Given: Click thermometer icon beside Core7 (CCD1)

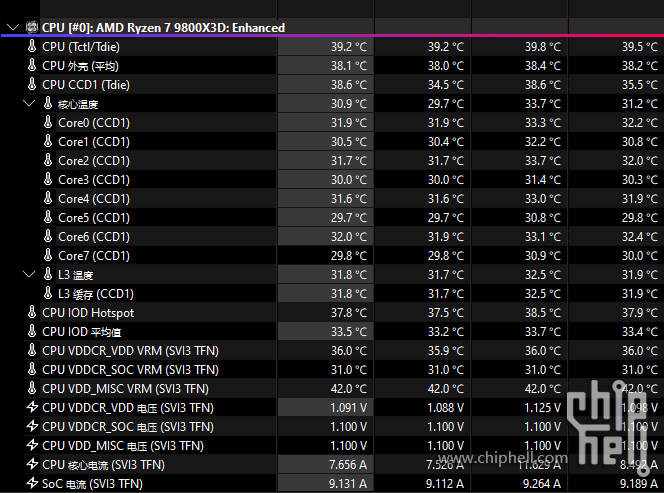Looking at the screenshot, I should point(48,255).
